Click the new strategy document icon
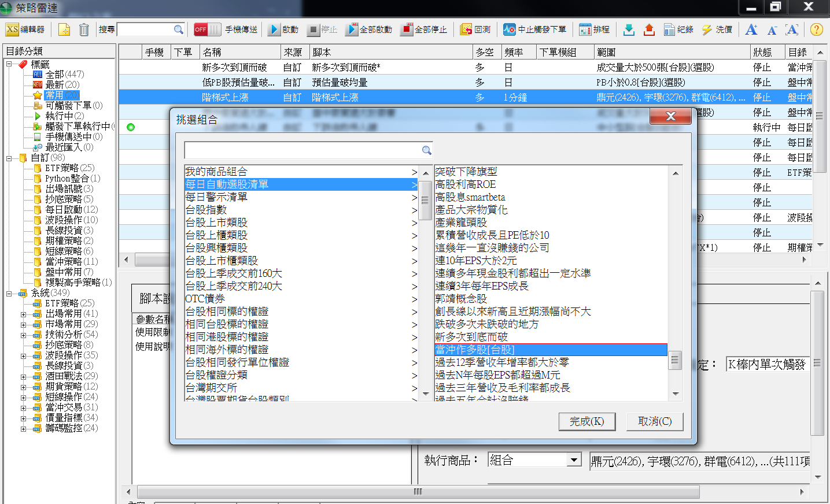This screenshot has width=830, height=504. tap(64, 29)
